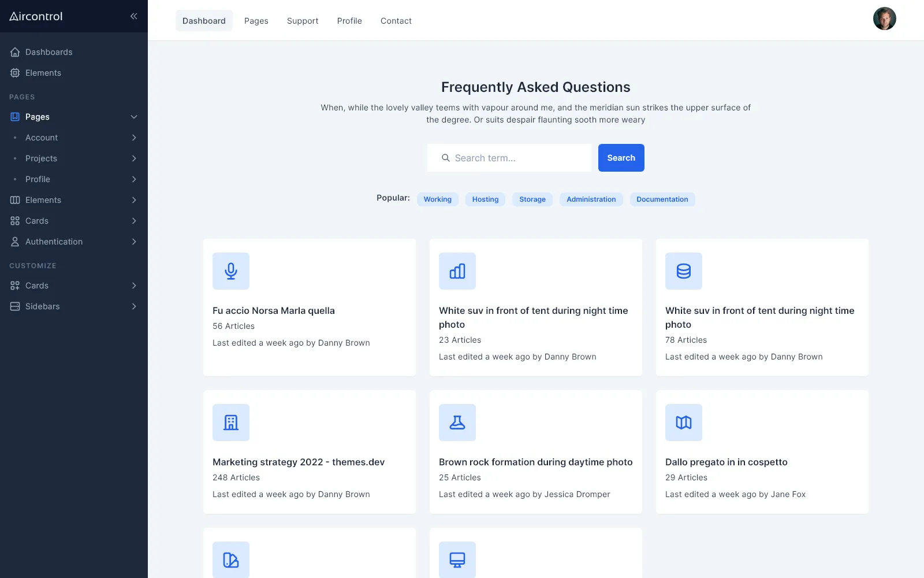
Task: Click 'Last edited a week ago by Jessica Dromper'
Action: (x=524, y=494)
